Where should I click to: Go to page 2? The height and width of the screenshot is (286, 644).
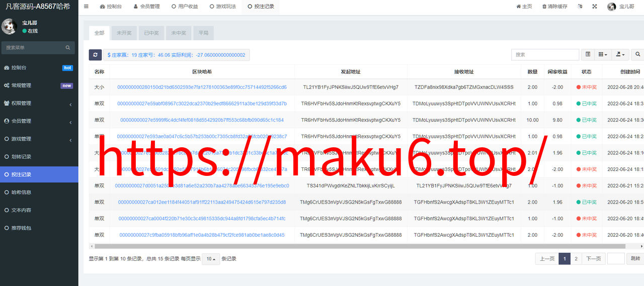(x=576, y=259)
